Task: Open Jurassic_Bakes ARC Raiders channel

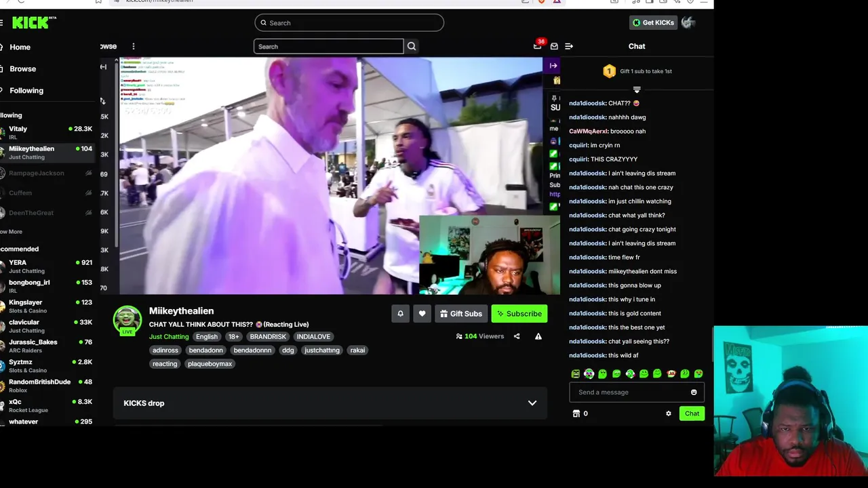Action: coord(47,346)
